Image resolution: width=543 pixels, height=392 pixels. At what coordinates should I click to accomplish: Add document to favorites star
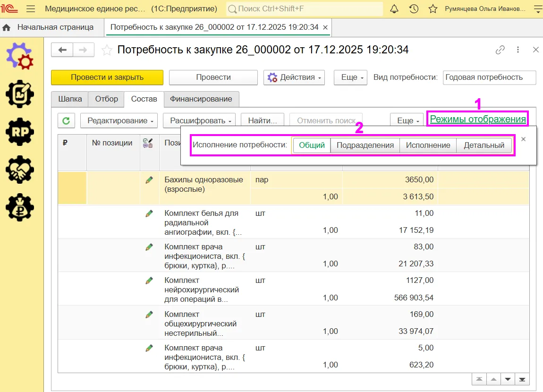(x=107, y=50)
